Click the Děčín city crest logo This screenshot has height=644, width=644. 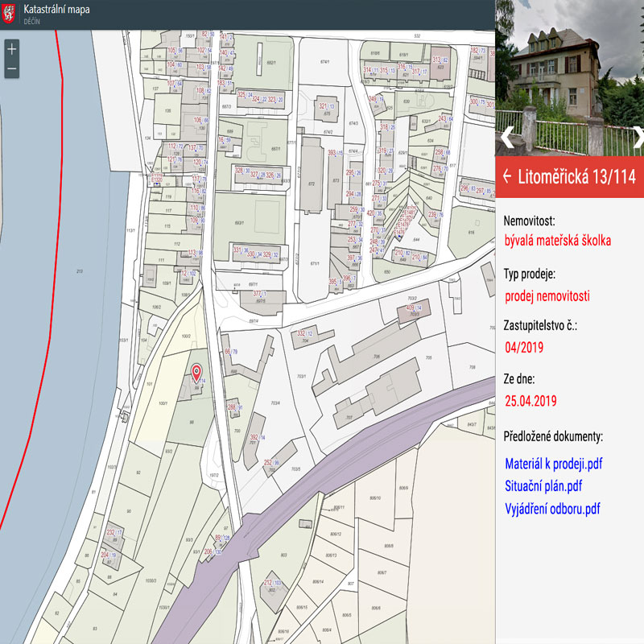click(10, 14)
